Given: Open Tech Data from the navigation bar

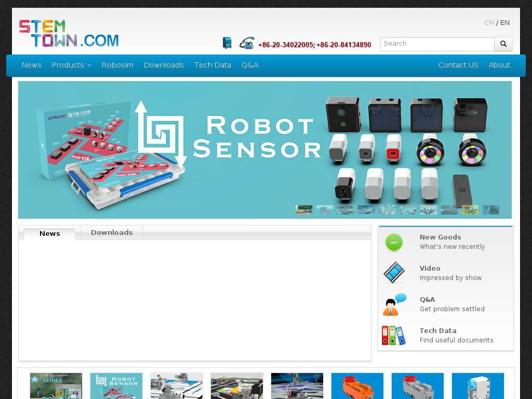Looking at the screenshot, I should pos(212,65).
